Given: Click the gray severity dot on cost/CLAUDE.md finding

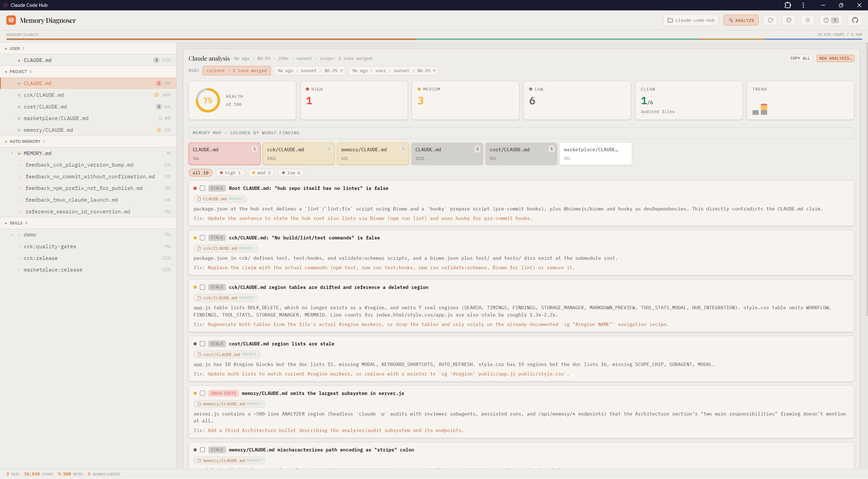Looking at the screenshot, I should pyautogui.click(x=195, y=344).
